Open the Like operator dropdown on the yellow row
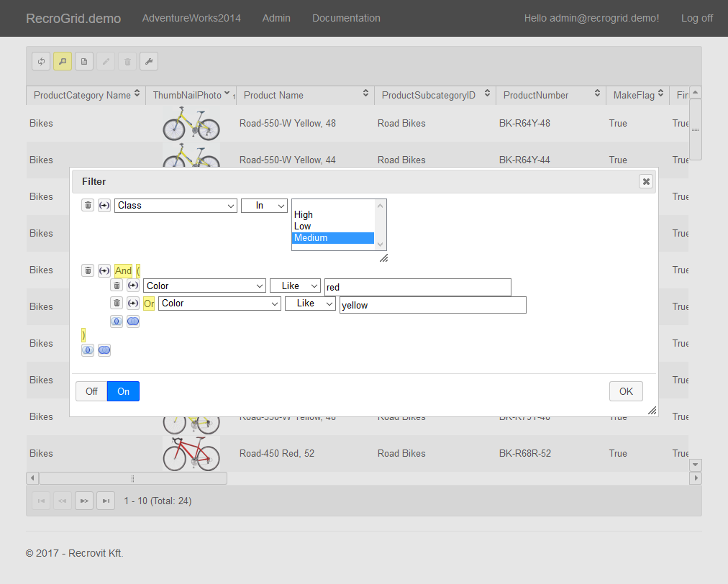 [310, 304]
